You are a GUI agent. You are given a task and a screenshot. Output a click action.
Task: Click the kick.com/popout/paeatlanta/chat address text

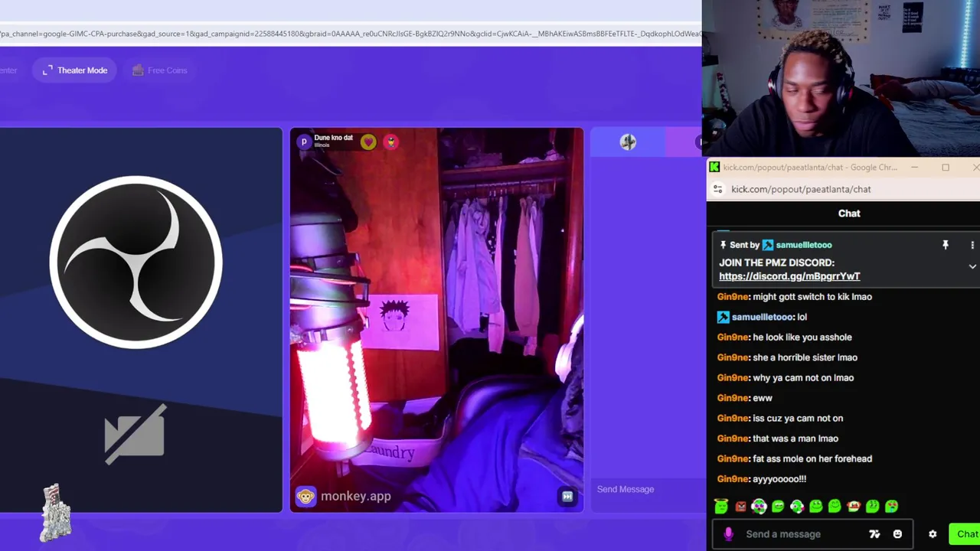click(x=801, y=189)
